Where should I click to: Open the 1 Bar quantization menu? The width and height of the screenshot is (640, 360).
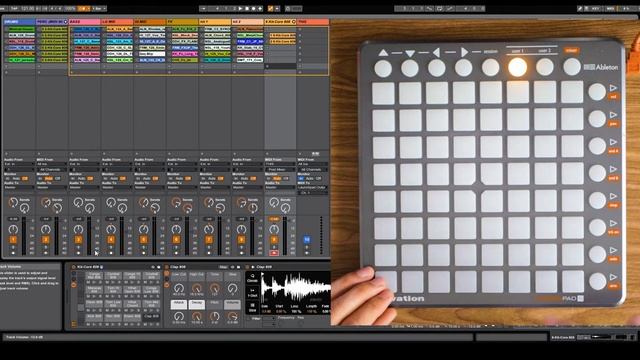pos(99,8)
